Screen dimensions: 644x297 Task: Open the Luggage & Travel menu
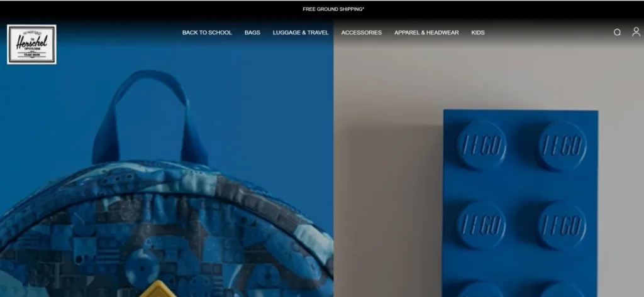point(301,33)
